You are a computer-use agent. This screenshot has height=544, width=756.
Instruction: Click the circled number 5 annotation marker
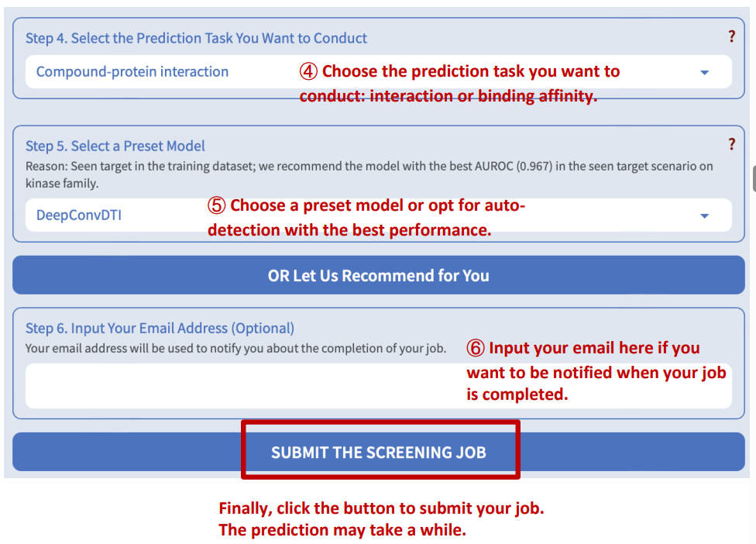[217, 206]
